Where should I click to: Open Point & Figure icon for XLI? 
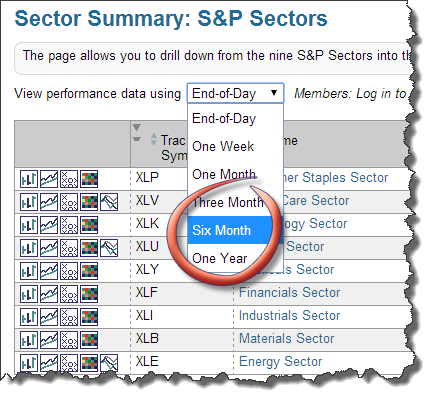[69, 317]
